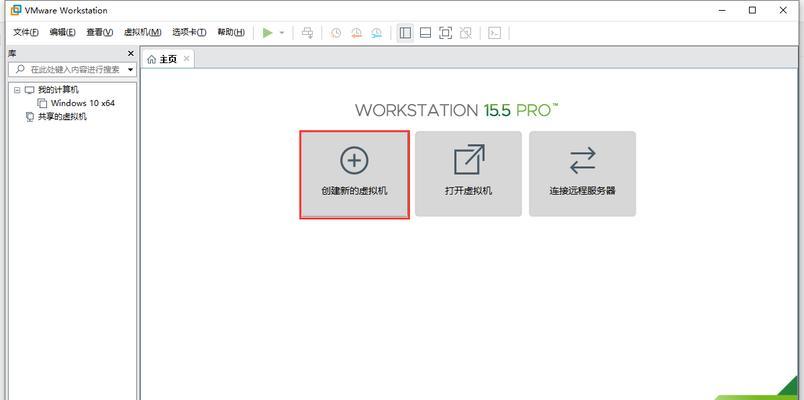Click the unity mode toolbar icon
The image size is (804, 400).
click(466, 33)
